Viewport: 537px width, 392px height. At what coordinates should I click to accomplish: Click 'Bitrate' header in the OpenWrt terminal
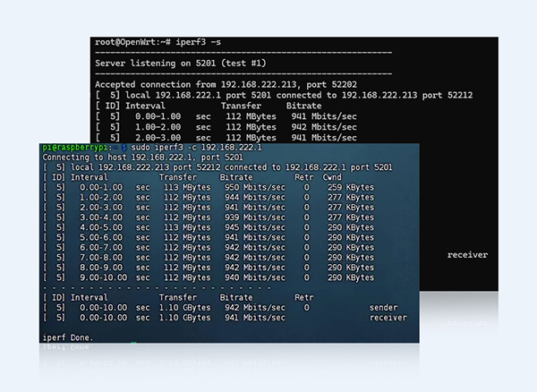(x=303, y=106)
